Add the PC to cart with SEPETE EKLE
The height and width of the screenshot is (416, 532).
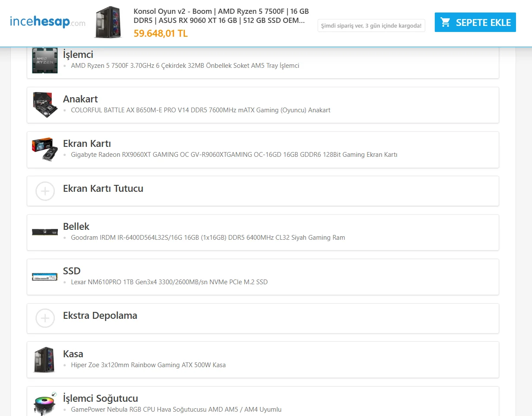[x=475, y=22]
